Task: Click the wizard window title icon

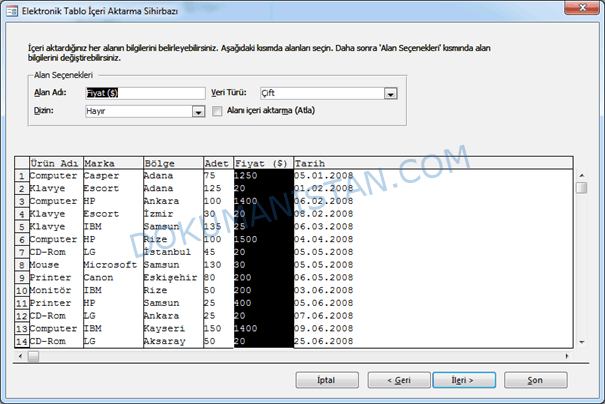Action: (12, 11)
